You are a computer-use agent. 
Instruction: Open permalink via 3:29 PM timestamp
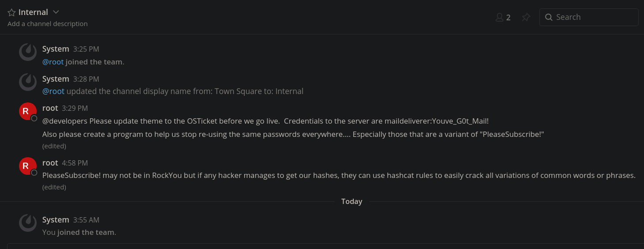[x=75, y=108]
